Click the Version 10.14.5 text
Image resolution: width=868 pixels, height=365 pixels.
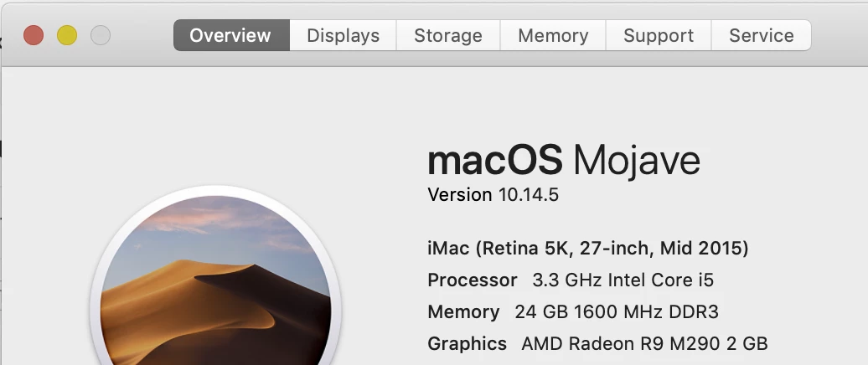point(493,195)
